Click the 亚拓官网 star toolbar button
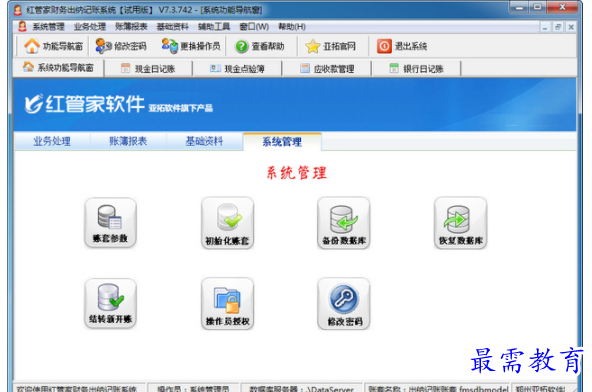Image resolution: width=592 pixels, height=392 pixels. (x=330, y=46)
